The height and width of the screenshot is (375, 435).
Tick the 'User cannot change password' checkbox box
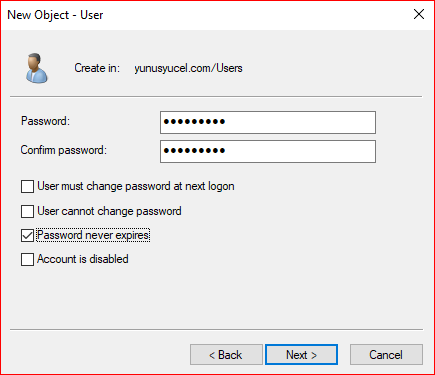click(x=27, y=211)
